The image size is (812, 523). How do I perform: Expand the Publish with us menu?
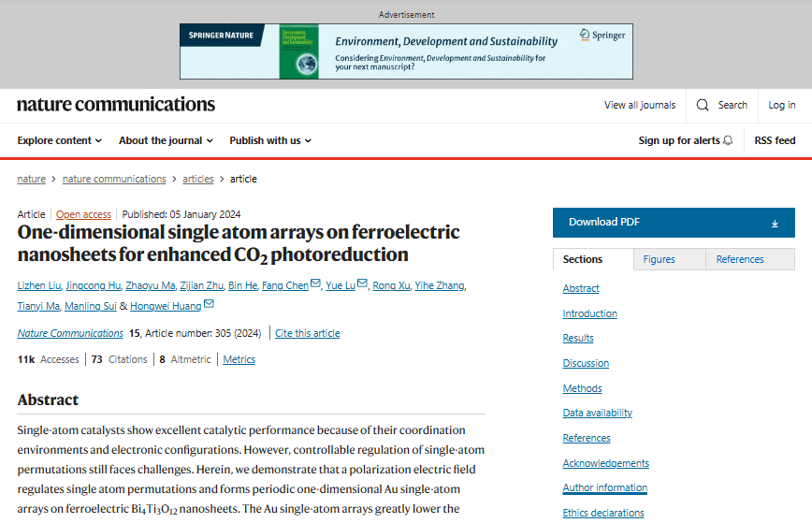click(x=270, y=140)
